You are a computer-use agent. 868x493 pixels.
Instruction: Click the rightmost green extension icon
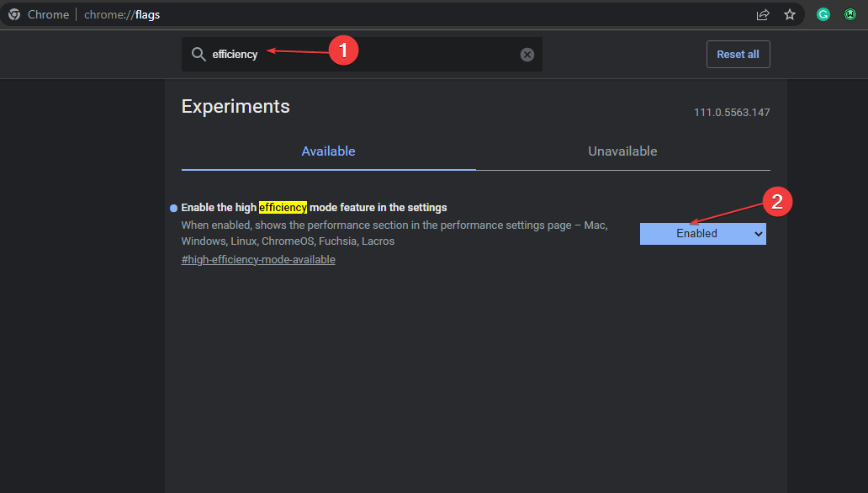(x=850, y=15)
